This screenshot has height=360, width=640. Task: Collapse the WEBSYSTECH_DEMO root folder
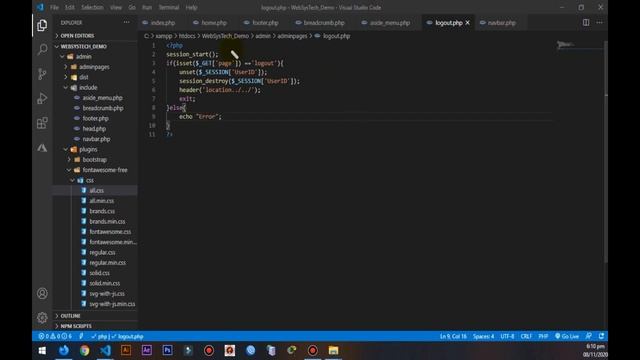pos(83,47)
